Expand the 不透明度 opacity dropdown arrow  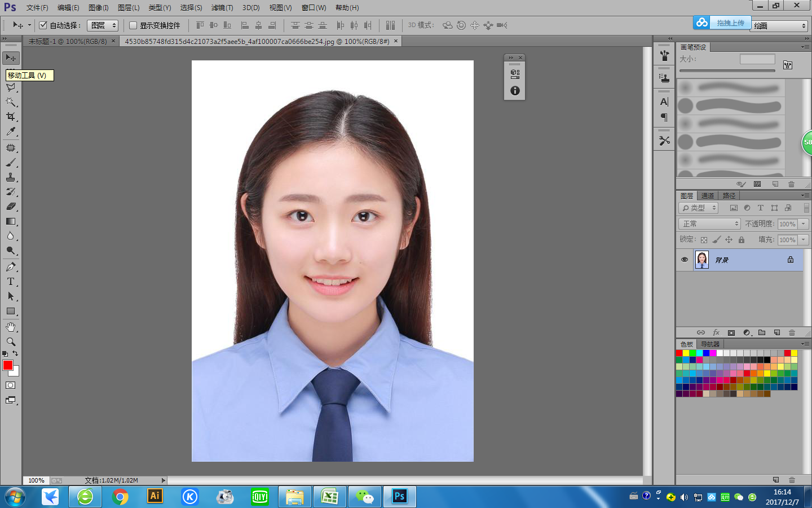pos(804,224)
